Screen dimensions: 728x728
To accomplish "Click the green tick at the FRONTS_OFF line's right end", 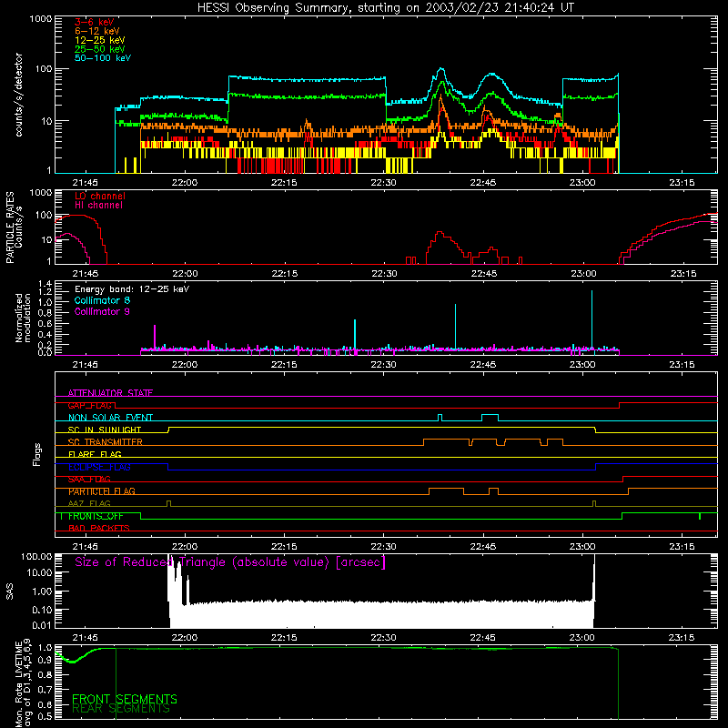I will click(x=700, y=516).
